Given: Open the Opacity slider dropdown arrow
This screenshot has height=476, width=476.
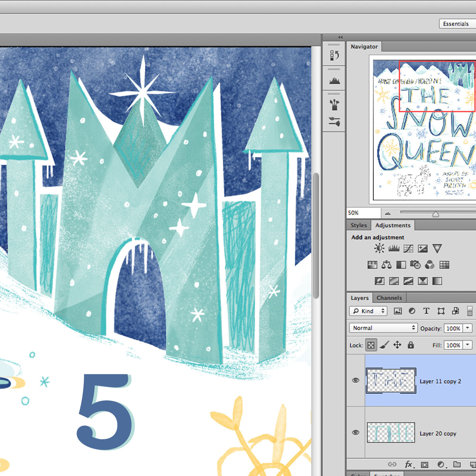Looking at the screenshot, I should pyautogui.click(x=467, y=328).
